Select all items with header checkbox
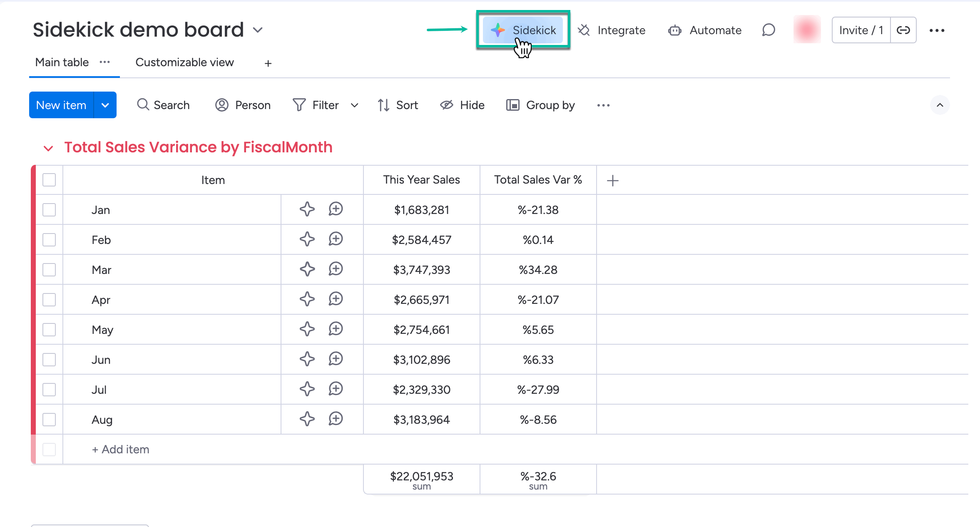 click(x=49, y=180)
